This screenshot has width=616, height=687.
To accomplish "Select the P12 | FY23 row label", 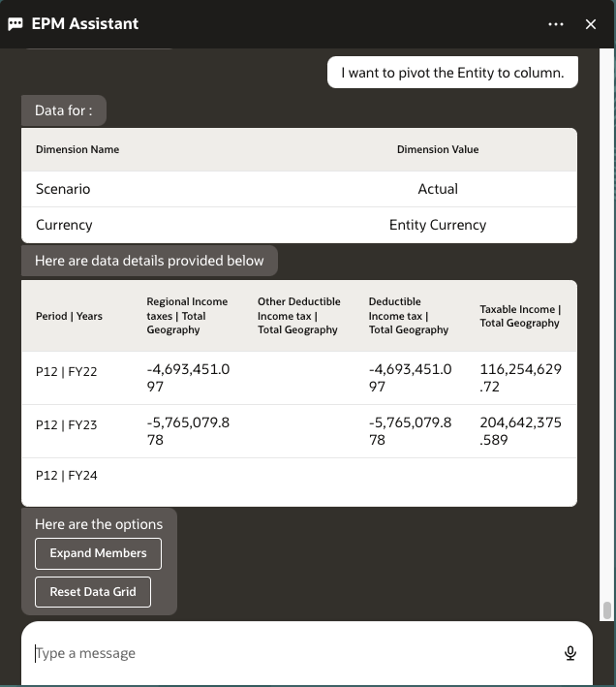I will (x=66, y=424).
